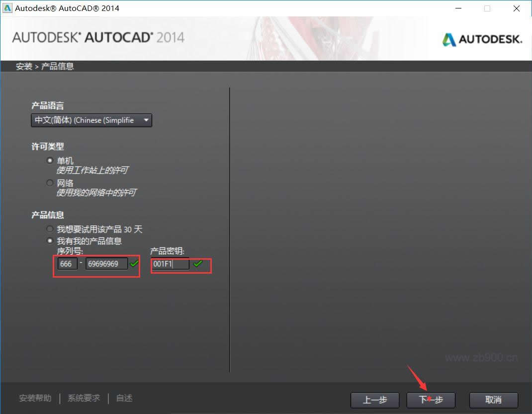Image resolution: width=532 pixels, height=414 pixels.
Task: Click the 001F1 product key field
Action: point(170,264)
